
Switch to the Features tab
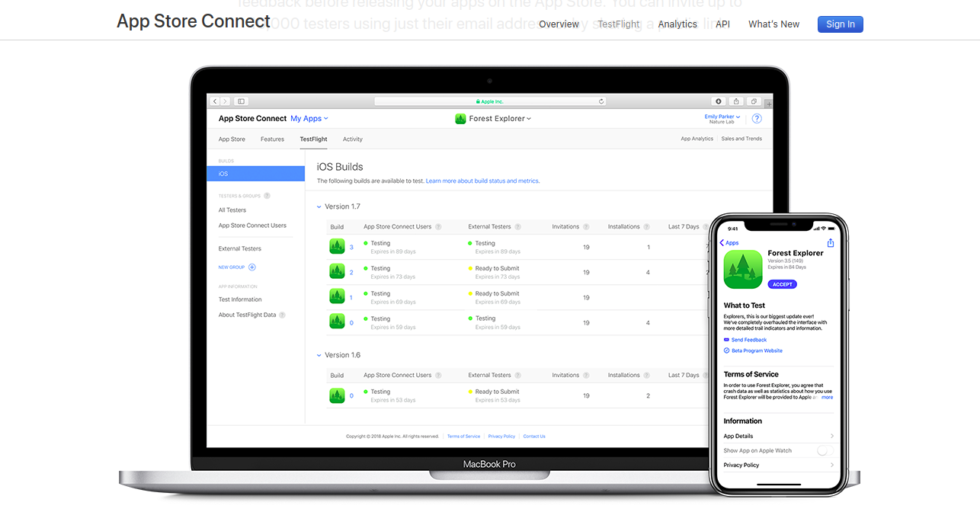click(x=272, y=139)
